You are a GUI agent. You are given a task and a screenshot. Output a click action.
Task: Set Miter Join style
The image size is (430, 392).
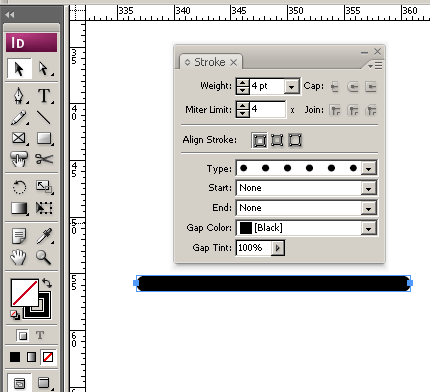335,110
